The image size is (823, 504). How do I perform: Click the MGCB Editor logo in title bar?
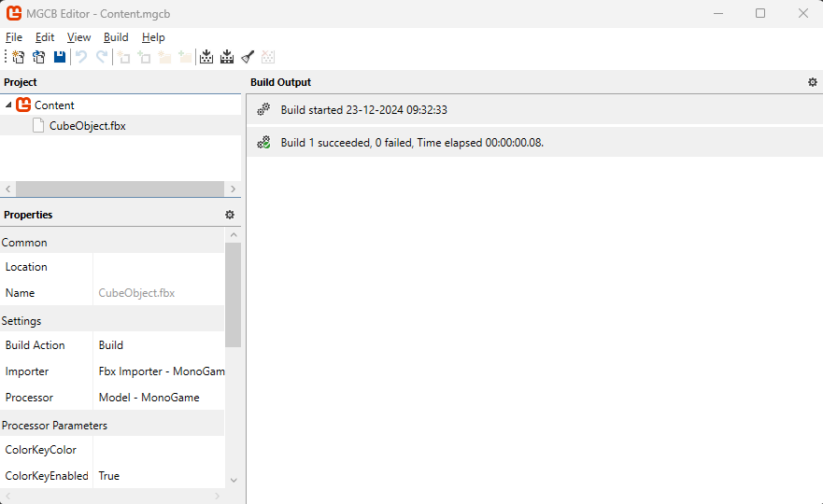click(14, 14)
